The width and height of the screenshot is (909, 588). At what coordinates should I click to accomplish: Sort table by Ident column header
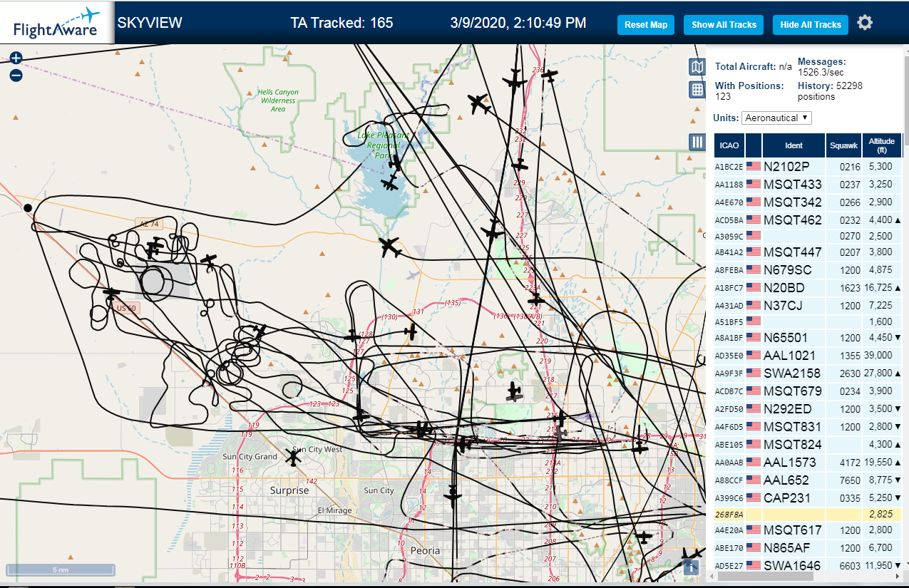click(x=794, y=145)
